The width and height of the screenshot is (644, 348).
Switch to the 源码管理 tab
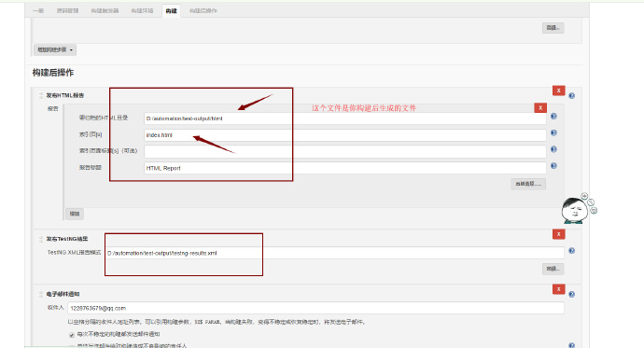(x=67, y=10)
